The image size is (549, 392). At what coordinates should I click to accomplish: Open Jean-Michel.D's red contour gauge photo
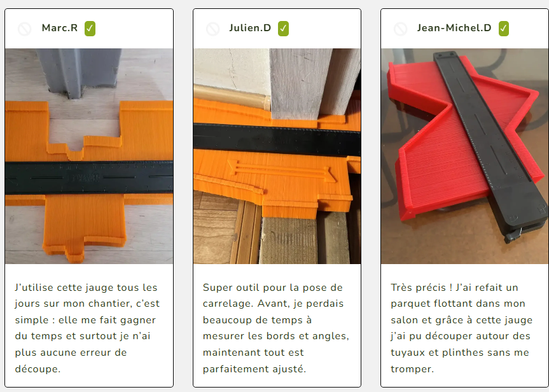click(464, 156)
